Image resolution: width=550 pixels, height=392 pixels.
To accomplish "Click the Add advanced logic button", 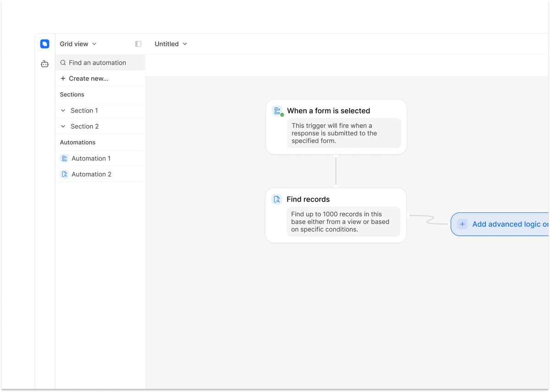I will pos(500,224).
